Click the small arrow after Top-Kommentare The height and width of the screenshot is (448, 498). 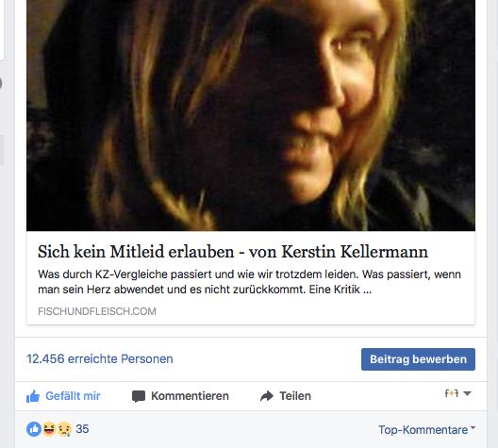473,427
